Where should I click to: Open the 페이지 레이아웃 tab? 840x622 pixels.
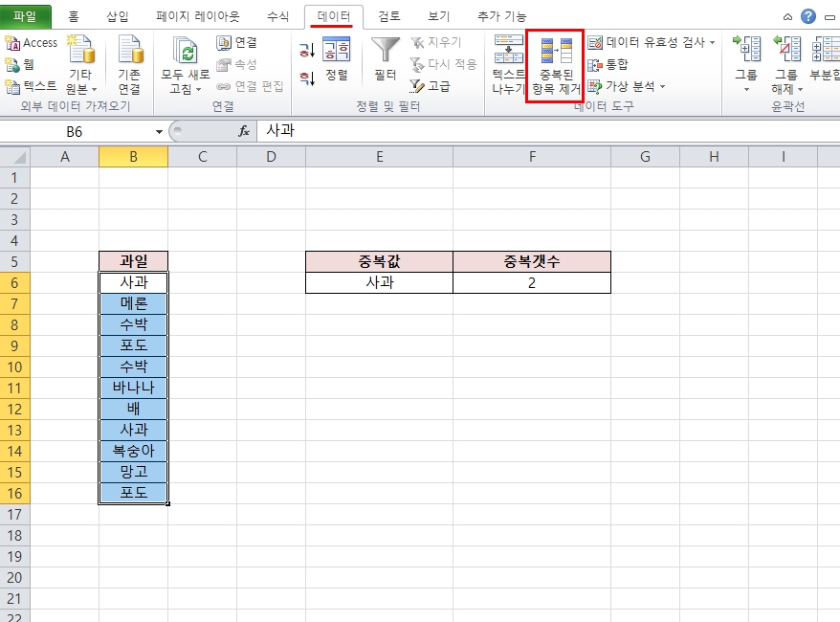(198, 16)
